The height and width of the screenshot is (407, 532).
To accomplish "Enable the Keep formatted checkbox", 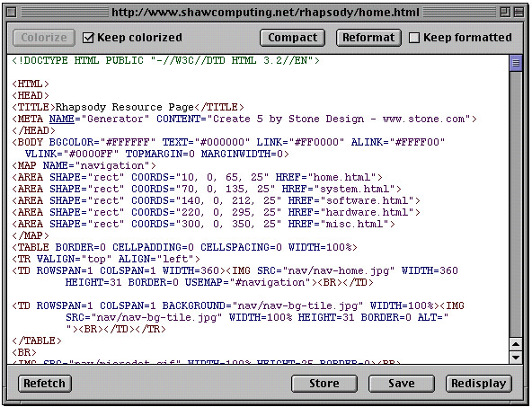I will 414,38.
